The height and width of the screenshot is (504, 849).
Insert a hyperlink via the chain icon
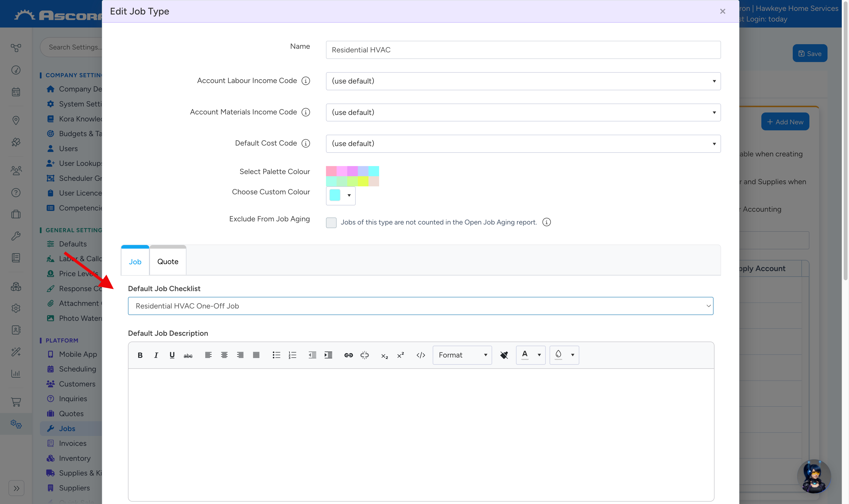pos(349,355)
